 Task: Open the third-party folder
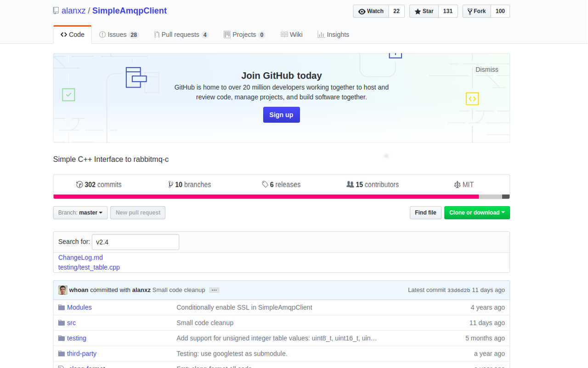click(x=82, y=354)
